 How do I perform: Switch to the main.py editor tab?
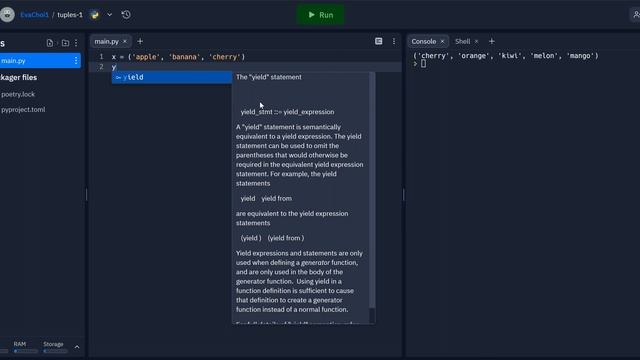(107, 42)
